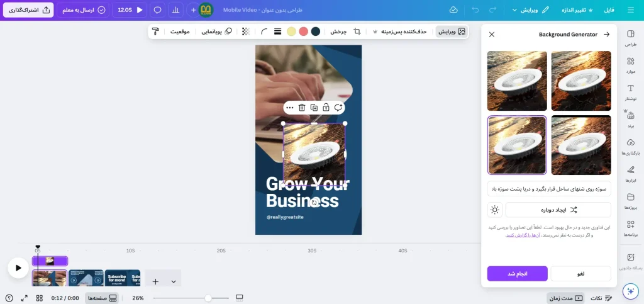This screenshot has width=644, height=304.
Task: Open the main hamburger menu
Action: 630,10
